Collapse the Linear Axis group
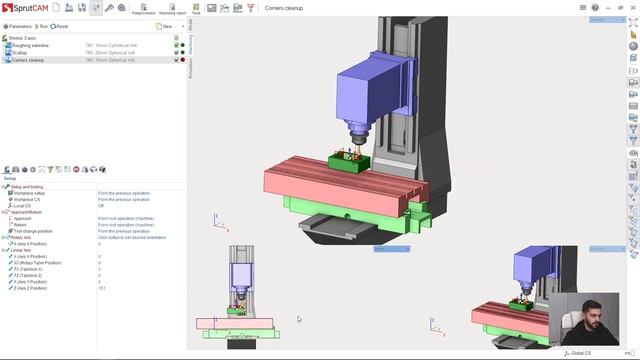This screenshot has width=640, height=360. pos(3,250)
